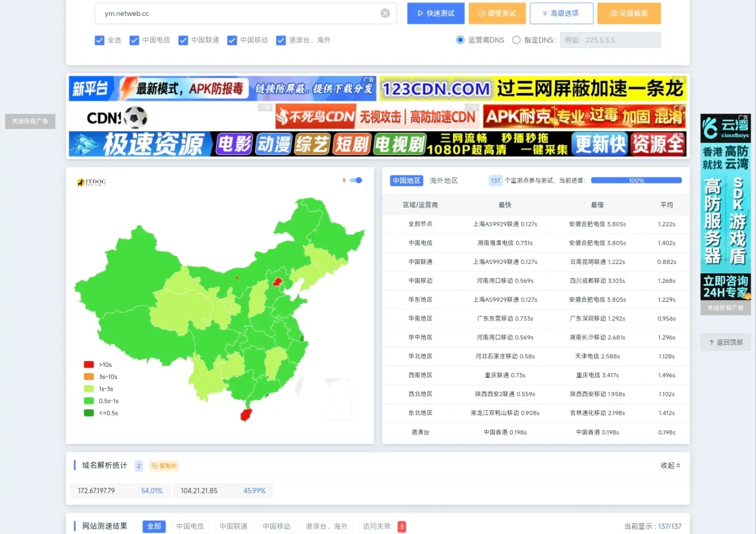Click the 全部节点 row label
This screenshot has width=756, height=534.
tap(421, 224)
